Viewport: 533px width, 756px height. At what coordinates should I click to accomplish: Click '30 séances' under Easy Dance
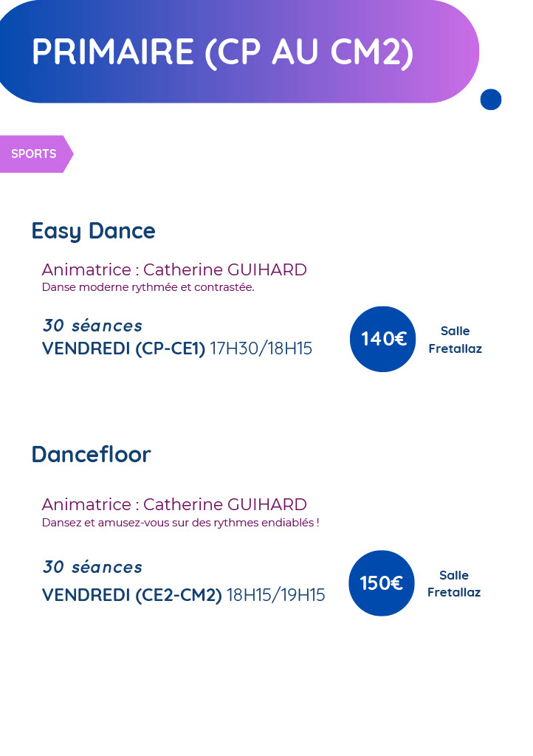(x=92, y=326)
